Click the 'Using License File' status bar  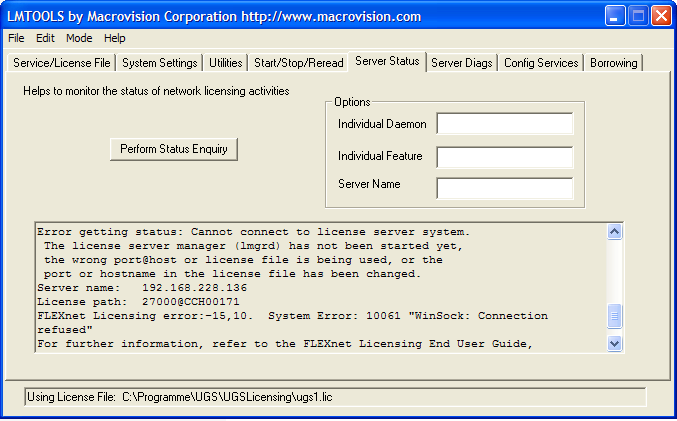(335, 397)
